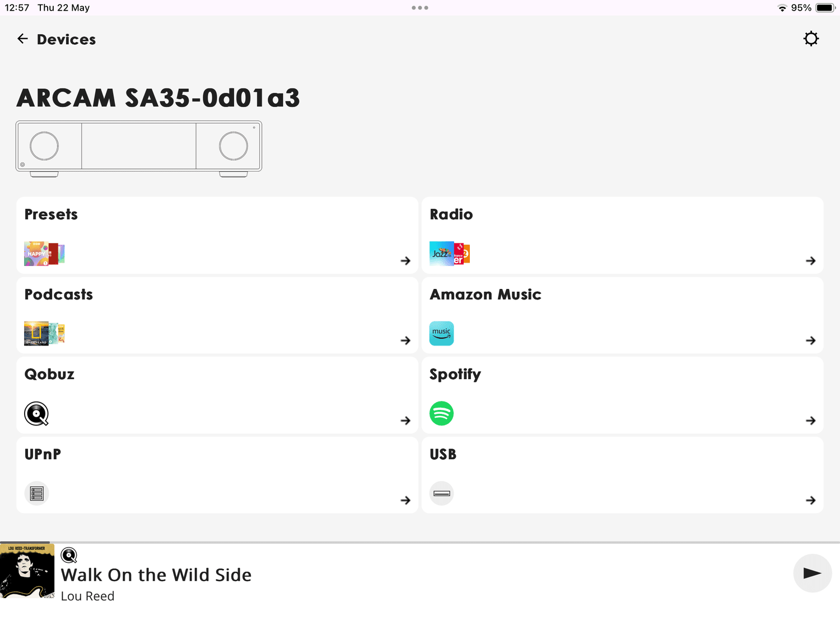840x630 pixels.
Task: Tap the Amazon Music app icon
Action: [x=441, y=333]
